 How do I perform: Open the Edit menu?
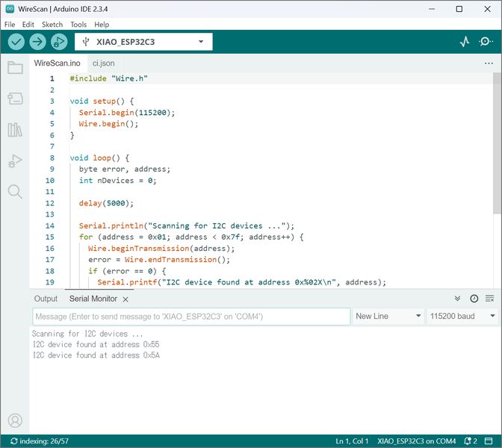pos(28,25)
